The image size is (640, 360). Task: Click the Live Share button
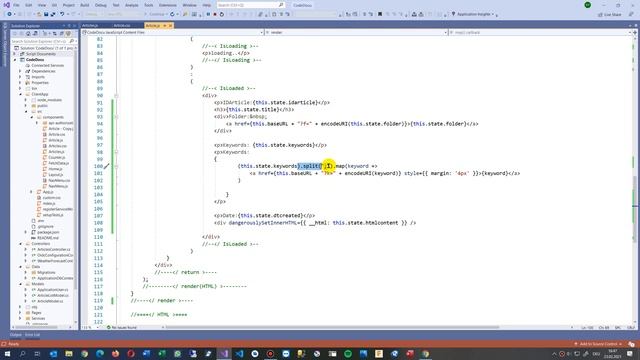(610, 14)
